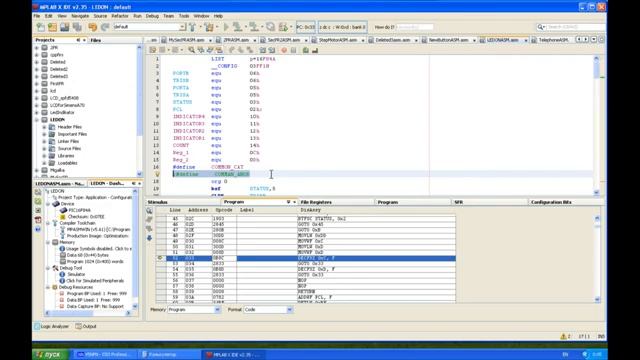The height and width of the screenshot is (360, 640).
Task: Click the Redo toolbar icon
Action: point(105,27)
